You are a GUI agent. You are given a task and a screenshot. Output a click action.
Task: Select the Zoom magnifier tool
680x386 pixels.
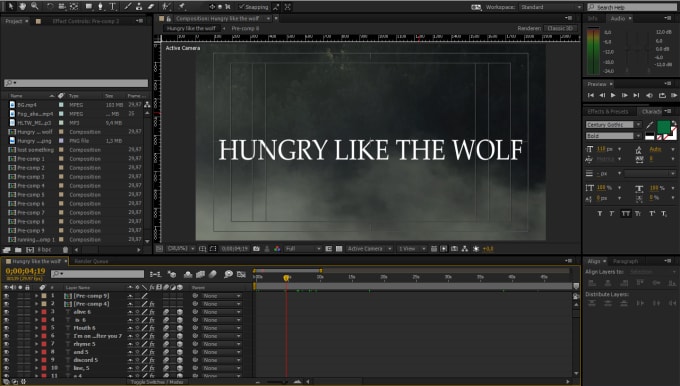(35, 7)
